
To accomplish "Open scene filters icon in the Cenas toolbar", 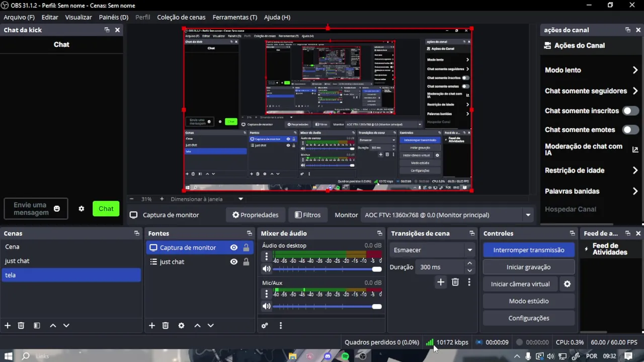I will (37, 325).
